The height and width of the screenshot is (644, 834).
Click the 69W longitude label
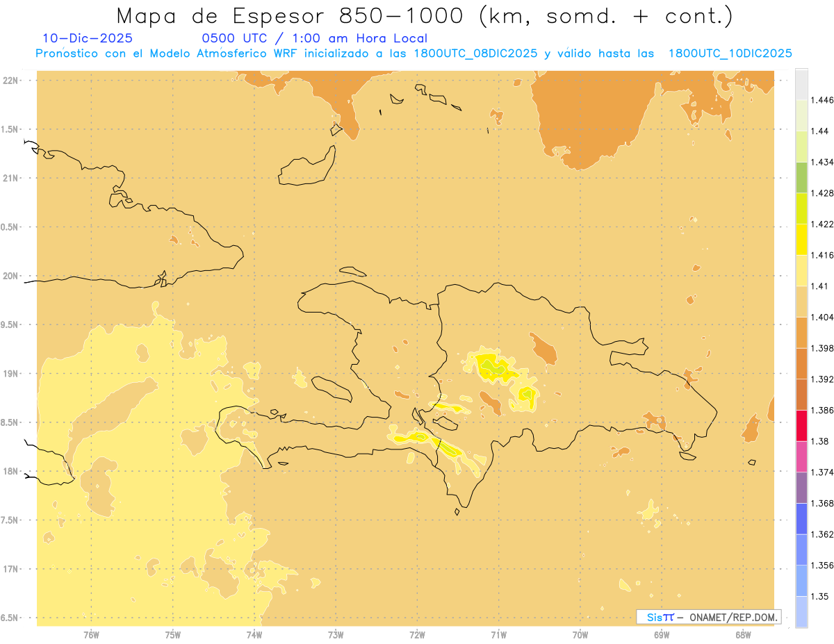point(662,634)
